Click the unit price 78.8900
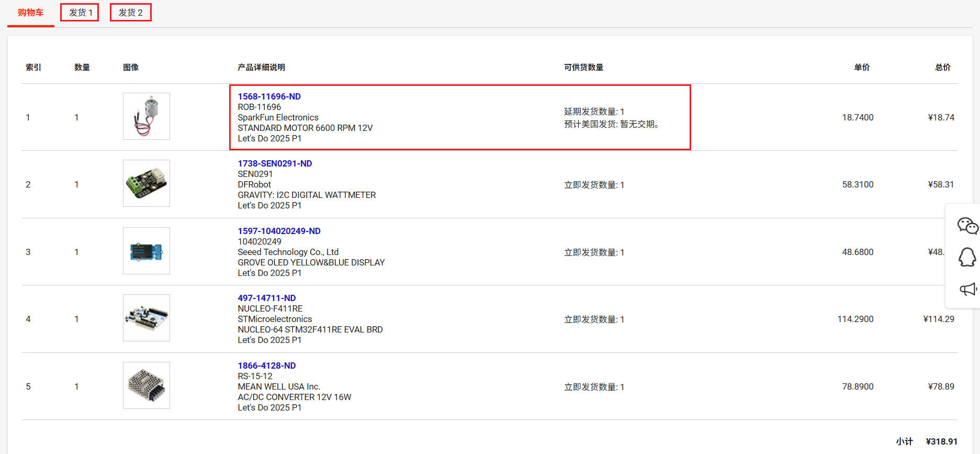The height and width of the screenshot is (454, 980). [x=858, y=386]
